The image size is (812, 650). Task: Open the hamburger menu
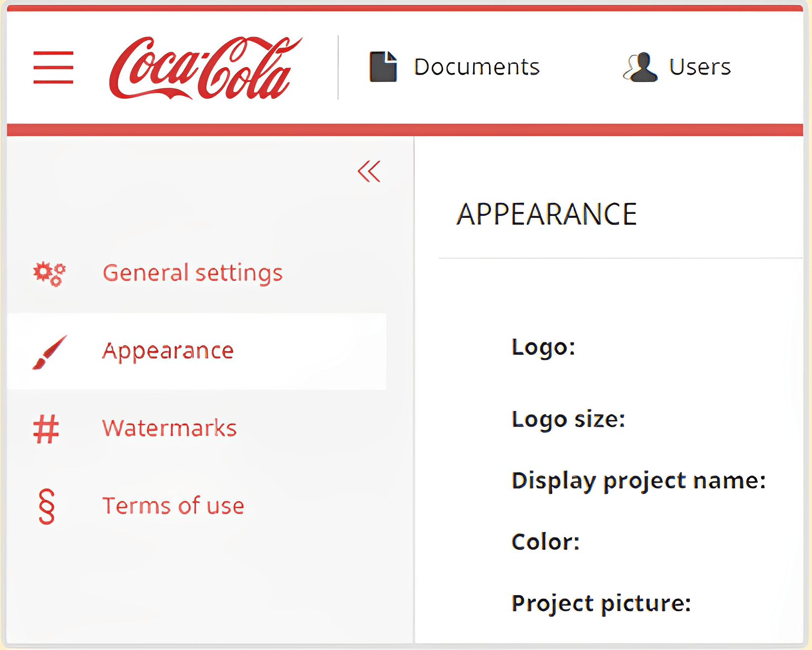tap(53, 67)
